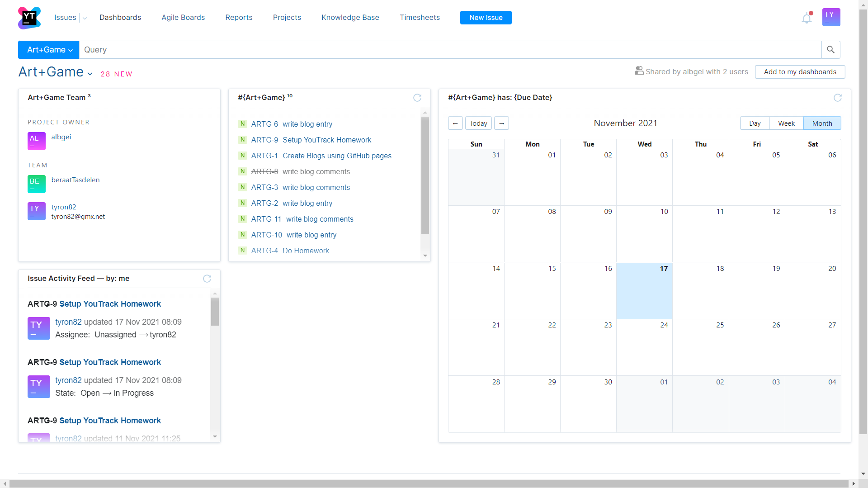Open the Reports page
The image size is (868, 488).
[239, 18]
